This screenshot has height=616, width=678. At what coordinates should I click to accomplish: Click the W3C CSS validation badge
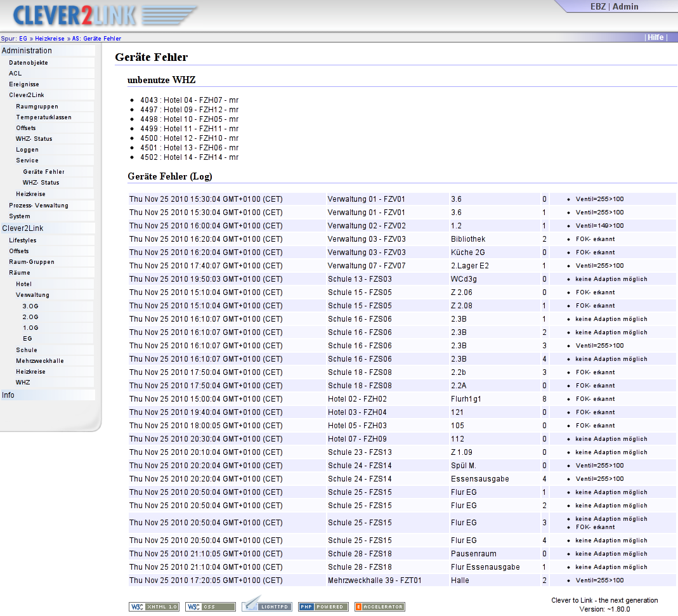[211, 606]
